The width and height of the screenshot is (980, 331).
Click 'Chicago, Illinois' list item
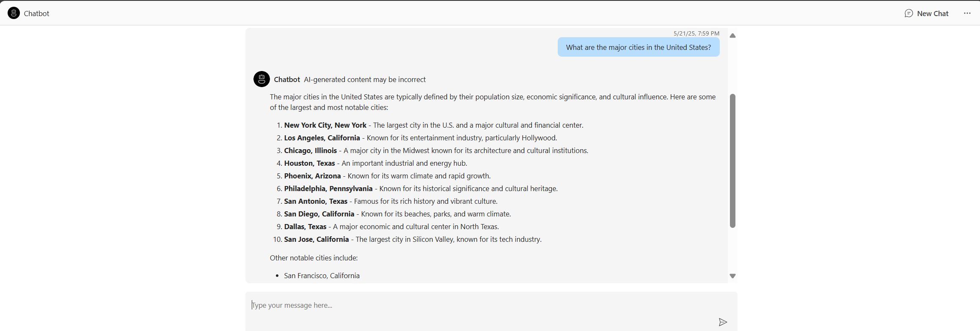pos(436,150)
